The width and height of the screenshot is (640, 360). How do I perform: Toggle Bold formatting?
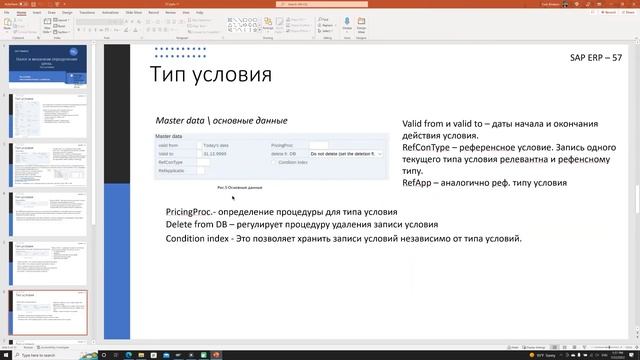tap(79, 30)
